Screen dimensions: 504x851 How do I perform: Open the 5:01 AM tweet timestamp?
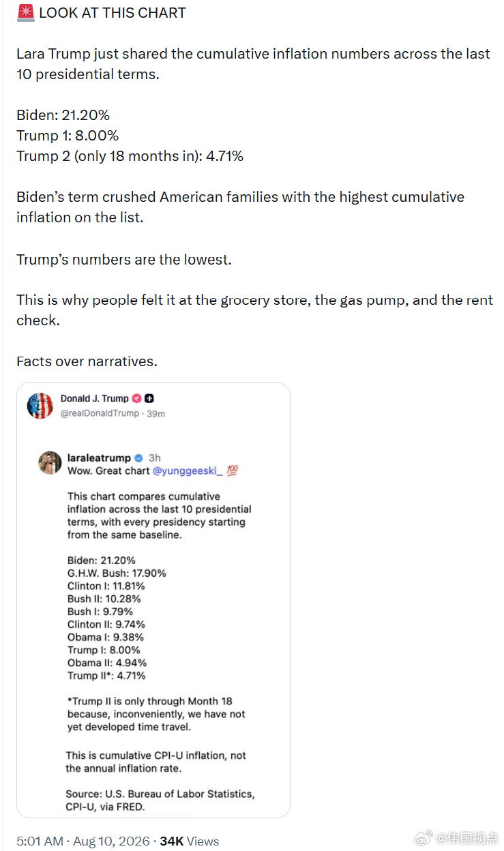[x=40, y=841]
